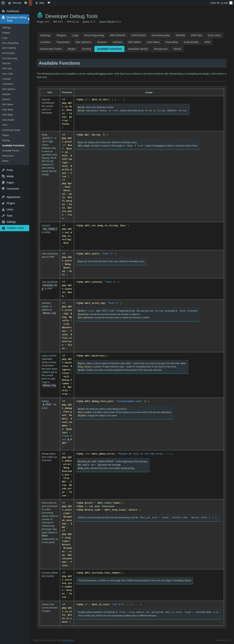This screenshot has height=644, width=234.
Task: Select DB Tables in sidebar submenu
Action: (x=7, y=105)
